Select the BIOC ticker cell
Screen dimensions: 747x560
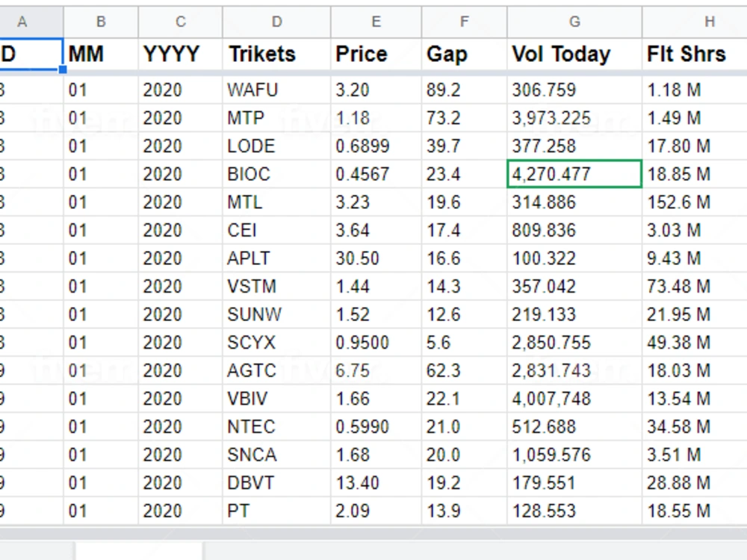[x=276, y=174]
